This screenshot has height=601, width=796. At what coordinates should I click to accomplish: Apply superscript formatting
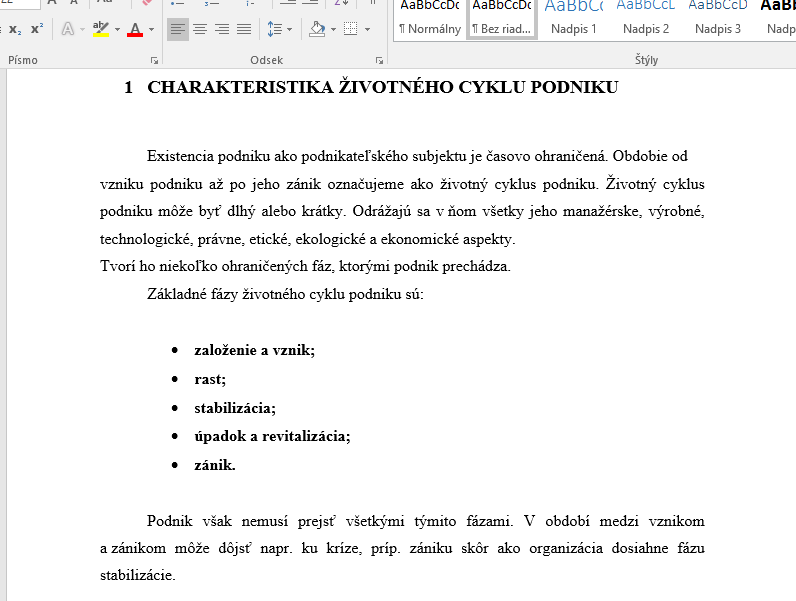coord(37,29)
